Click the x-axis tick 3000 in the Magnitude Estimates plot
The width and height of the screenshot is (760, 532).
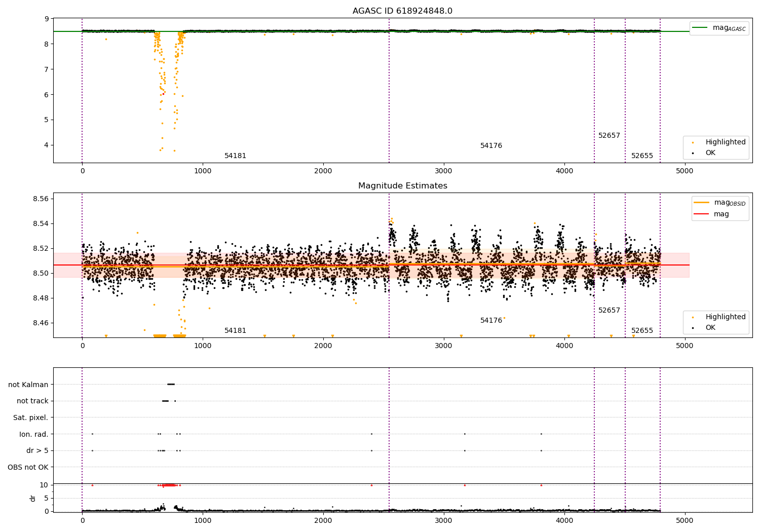pos(444,346)
